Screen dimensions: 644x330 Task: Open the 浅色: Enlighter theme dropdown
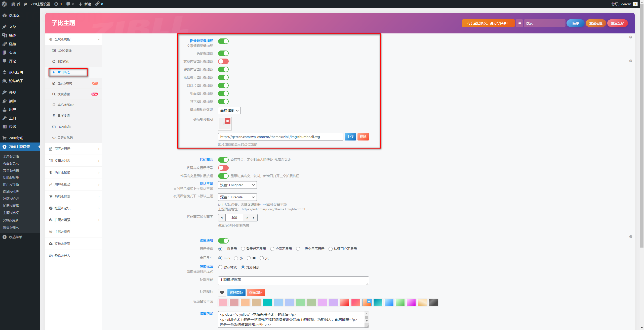click(x=237, y=185)
